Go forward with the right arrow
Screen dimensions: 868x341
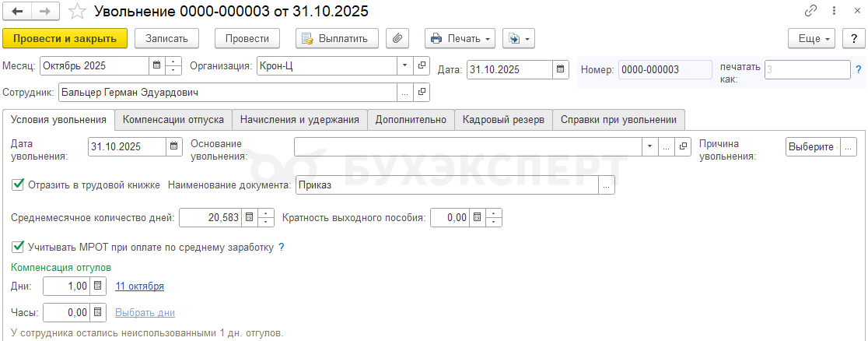point(46,11)
